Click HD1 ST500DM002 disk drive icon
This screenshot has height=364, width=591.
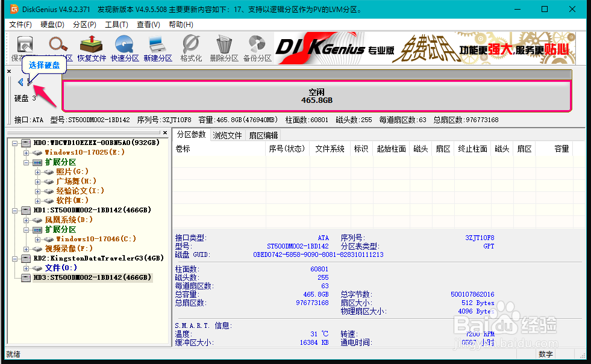coord(26,211)
